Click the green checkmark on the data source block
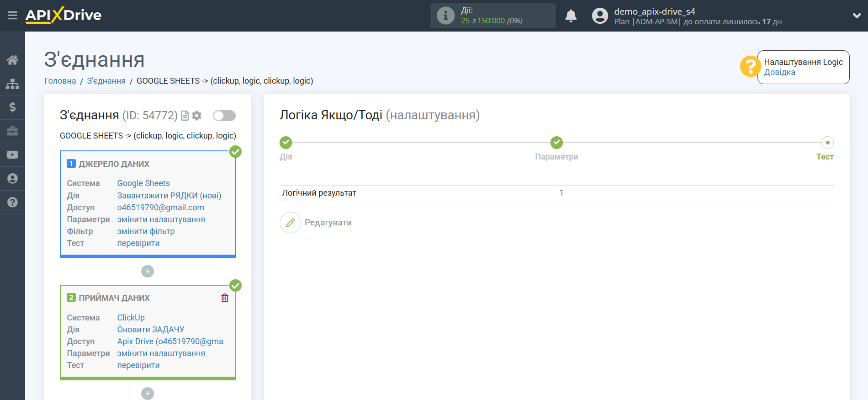Viewport: 868px width, 400px height. [235, 151]
